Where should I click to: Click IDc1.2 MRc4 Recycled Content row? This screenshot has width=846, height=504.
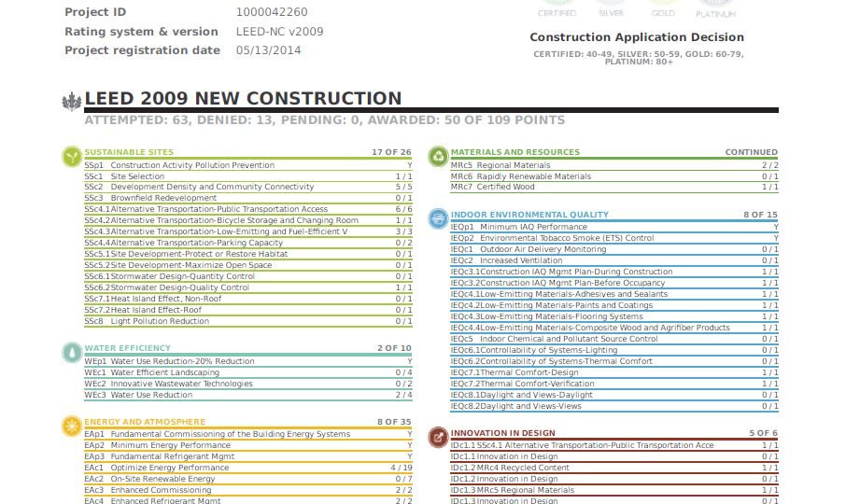point(614,468)
